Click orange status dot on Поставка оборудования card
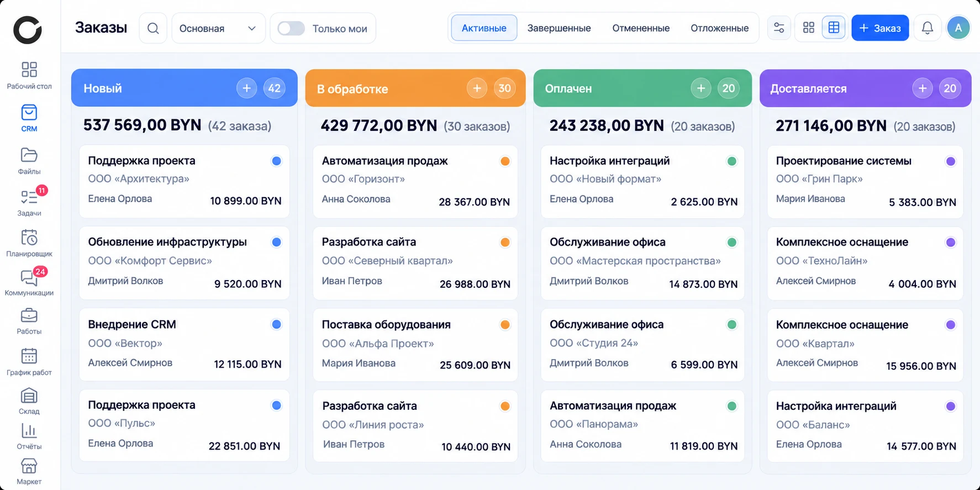Image resolution: width=980 pixels, height=490 pixels. pos(505,325)
